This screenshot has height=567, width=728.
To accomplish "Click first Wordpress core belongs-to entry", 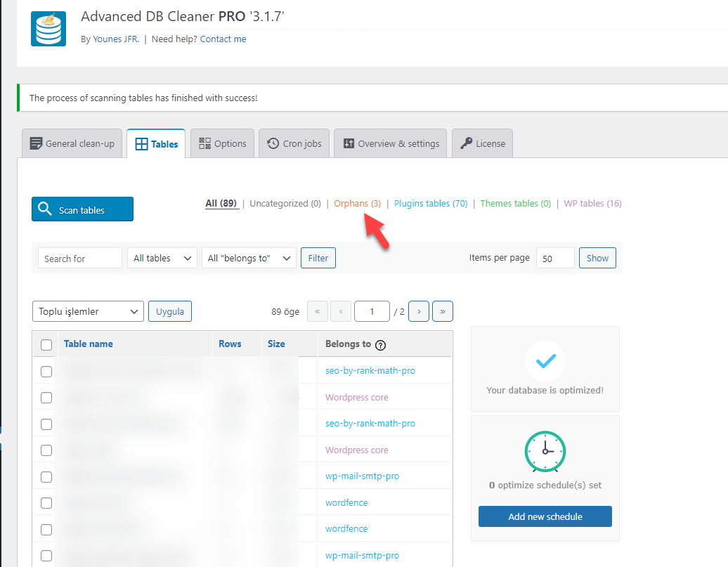I will [356, 397].
